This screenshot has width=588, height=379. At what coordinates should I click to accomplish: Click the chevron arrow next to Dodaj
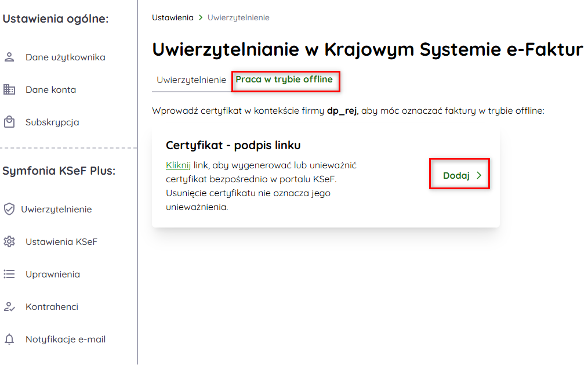[x=479, y=175]
